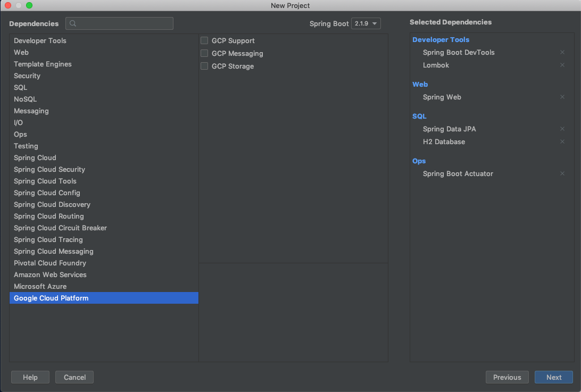Open Spring Cloud Config category
This screenshot has height=392, width=581.
click(104, 193)
